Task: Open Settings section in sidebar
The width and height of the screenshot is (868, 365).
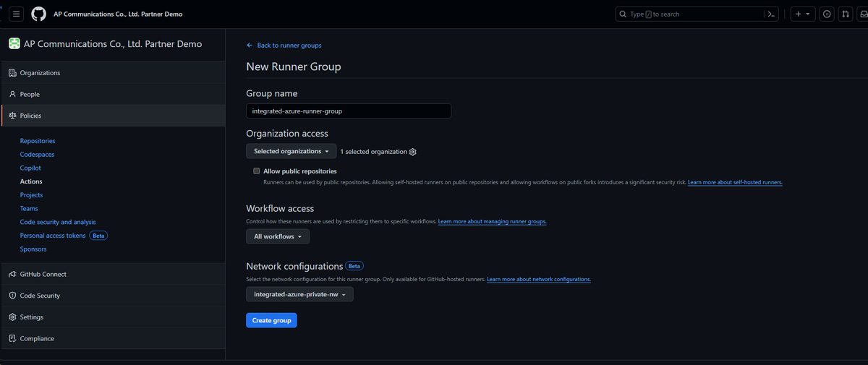Action: click(x=113, y=317)
